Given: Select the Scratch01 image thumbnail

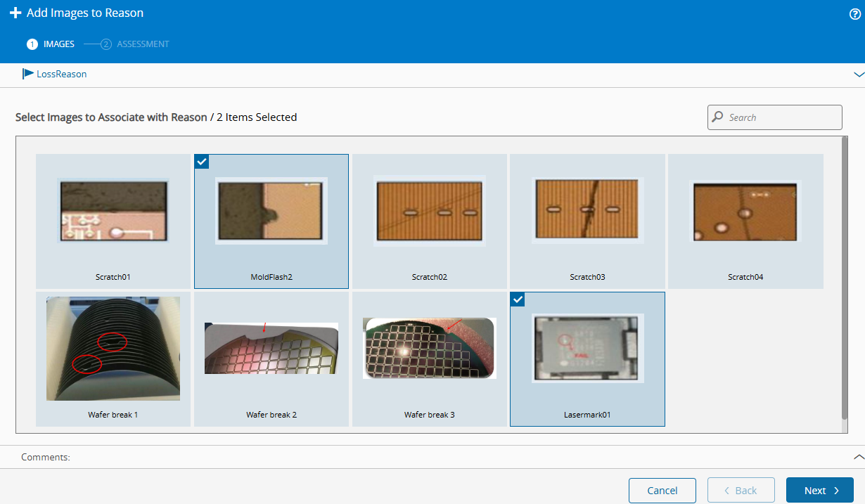Looking at the screenshot, I should (113, 211).
